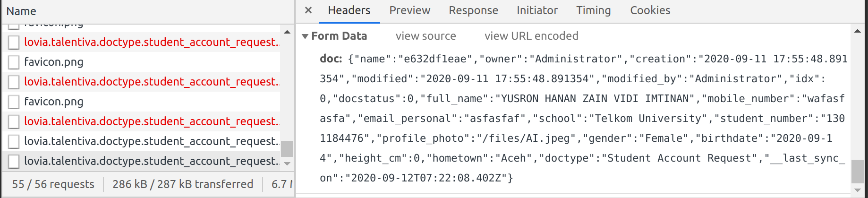This screenshot has height=198, width=868.
Task: Switch to the Headers tab
Action: [349, 10]
